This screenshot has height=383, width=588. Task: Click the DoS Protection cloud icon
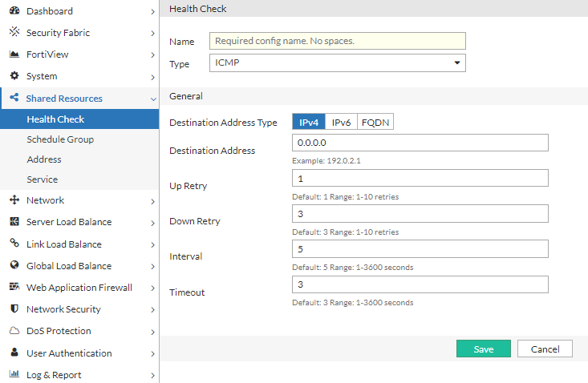point(14,331)
